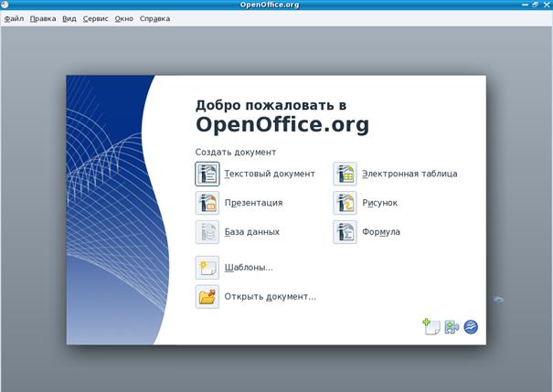
Task: Click the new-document icon with green plus
Action: pos(431,327)
